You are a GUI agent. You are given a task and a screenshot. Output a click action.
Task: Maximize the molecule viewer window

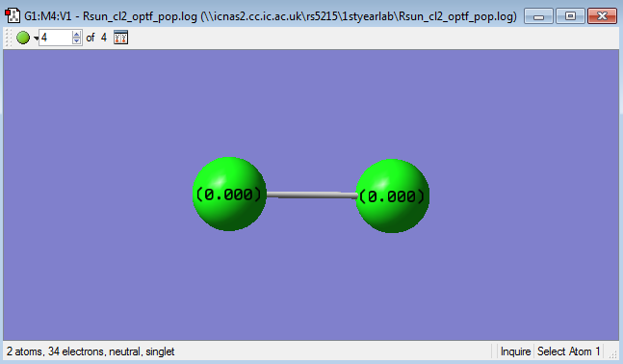pos(570,16)
